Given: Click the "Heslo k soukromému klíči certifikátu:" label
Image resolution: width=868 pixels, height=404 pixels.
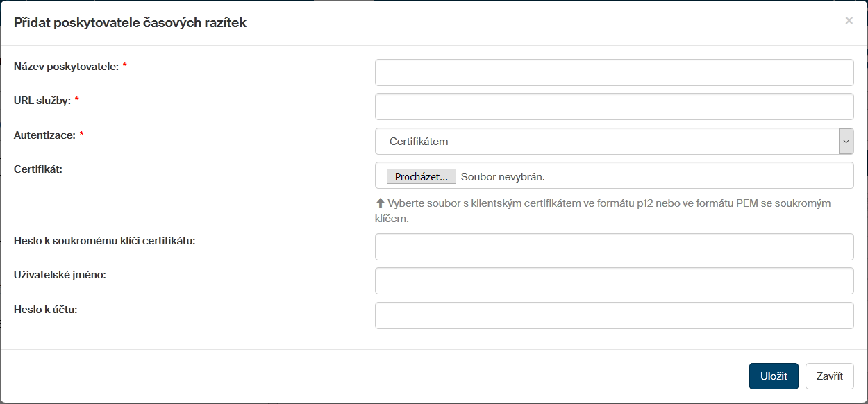Looking at the screenshot, I should (x=104, y=241).
